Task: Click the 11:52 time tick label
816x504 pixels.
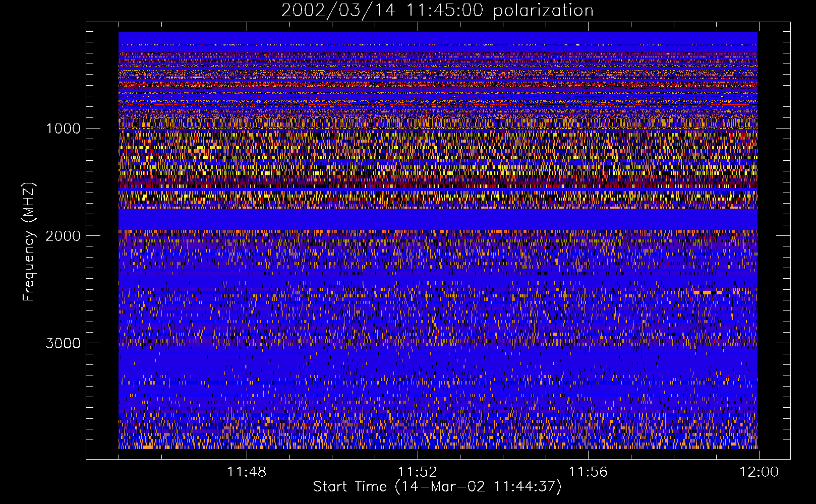Action: coord(417,472)
